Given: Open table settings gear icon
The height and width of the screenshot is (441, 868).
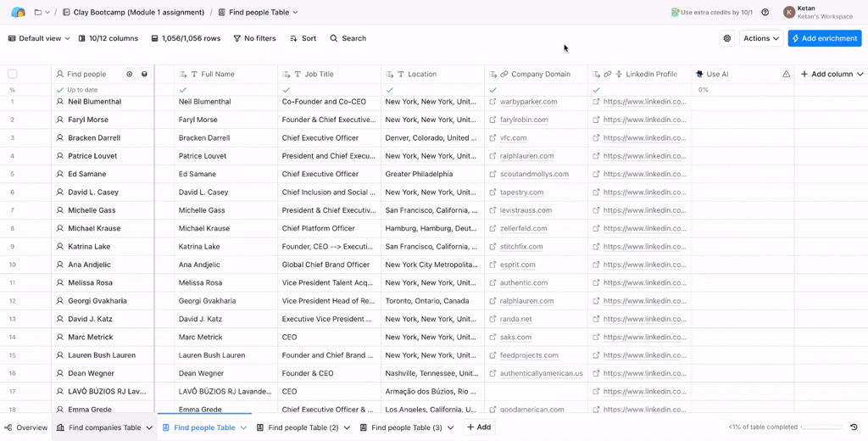Looking at the screenshot, I should click(x=727, y=38).
